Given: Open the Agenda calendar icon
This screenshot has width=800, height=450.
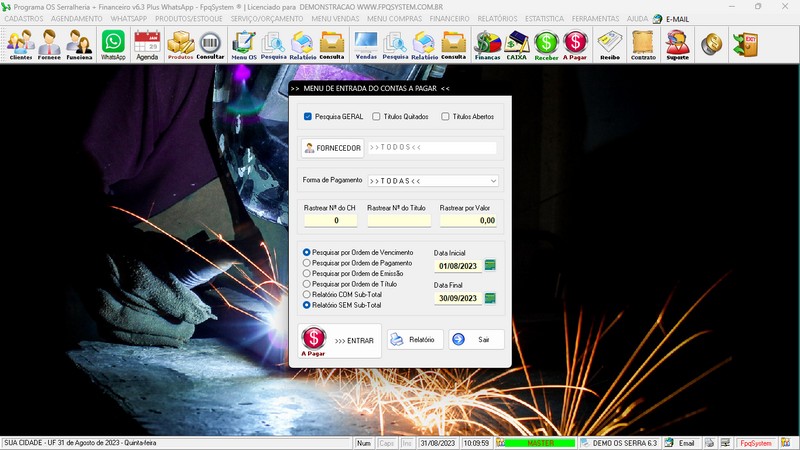Looking at the screenshot, I should (x=147, y=45).
